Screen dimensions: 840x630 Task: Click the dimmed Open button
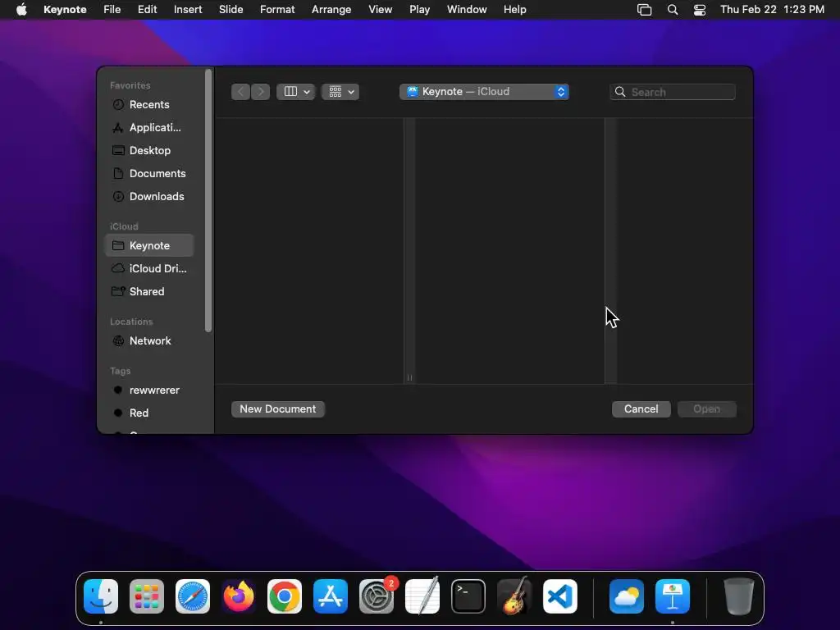(x=706, y=409)
